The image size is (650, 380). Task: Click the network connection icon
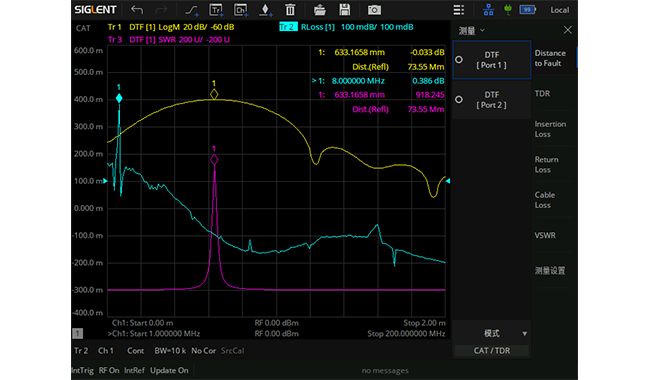click(488, 10)
